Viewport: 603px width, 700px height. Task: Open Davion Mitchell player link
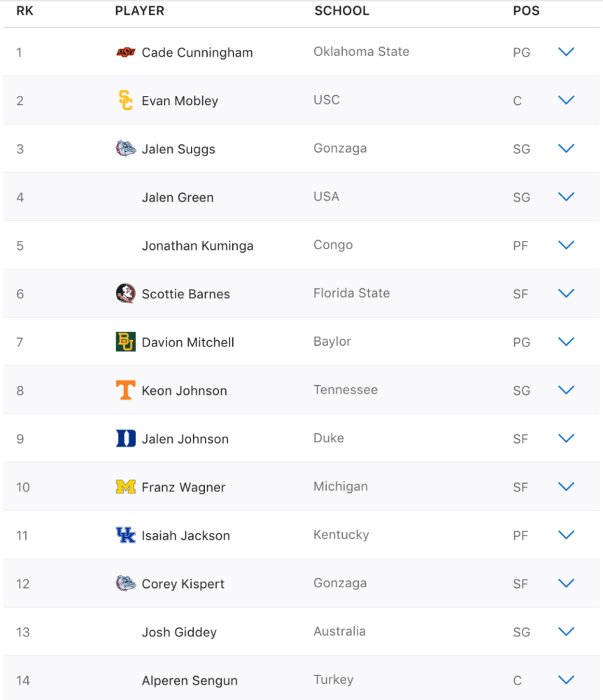coord(187,342)
